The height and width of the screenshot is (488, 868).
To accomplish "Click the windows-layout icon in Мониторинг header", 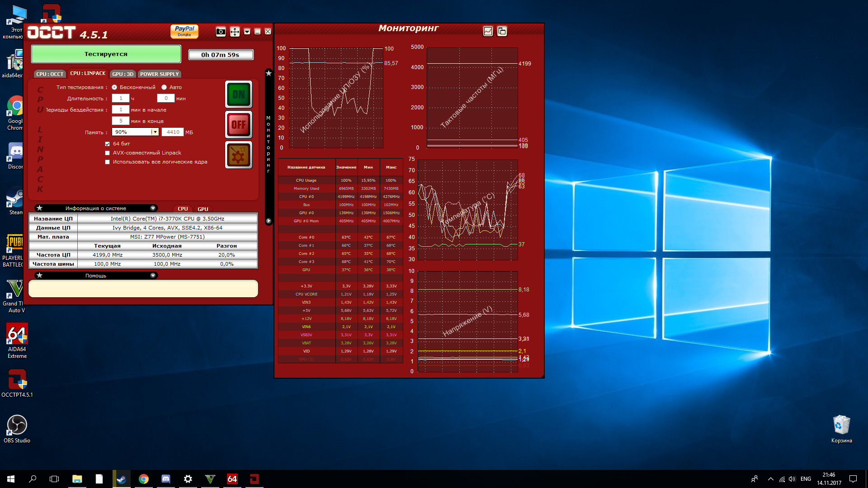I will pos(502,31).
